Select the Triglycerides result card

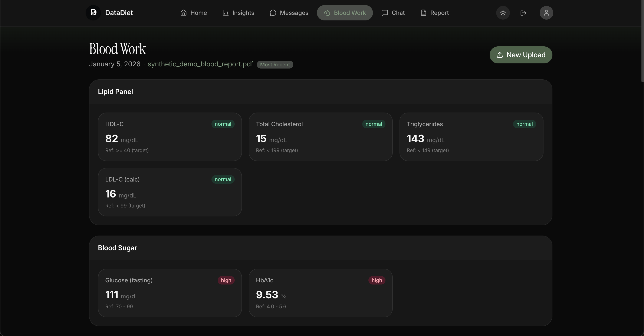(471, 137)
